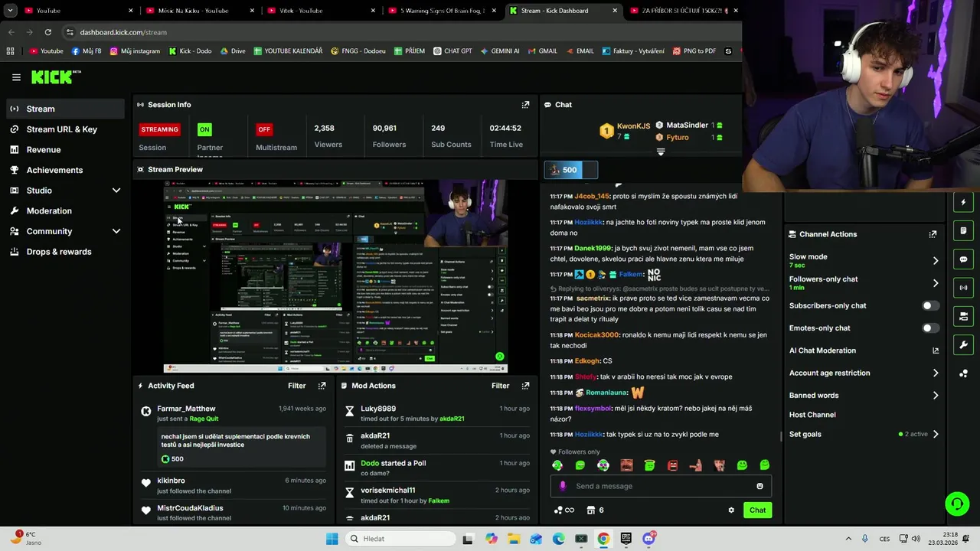Focus the browser address bar
The height and width of the screenshot is (551, 980).
pyautogui.click(x=398, y=32)
